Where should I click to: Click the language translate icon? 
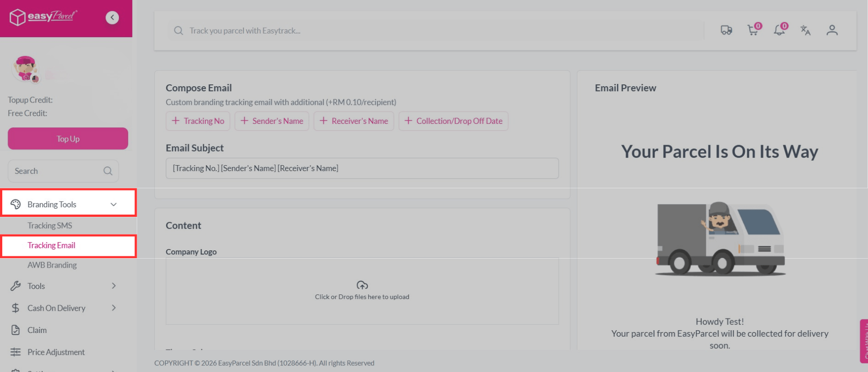click(805, 30)
